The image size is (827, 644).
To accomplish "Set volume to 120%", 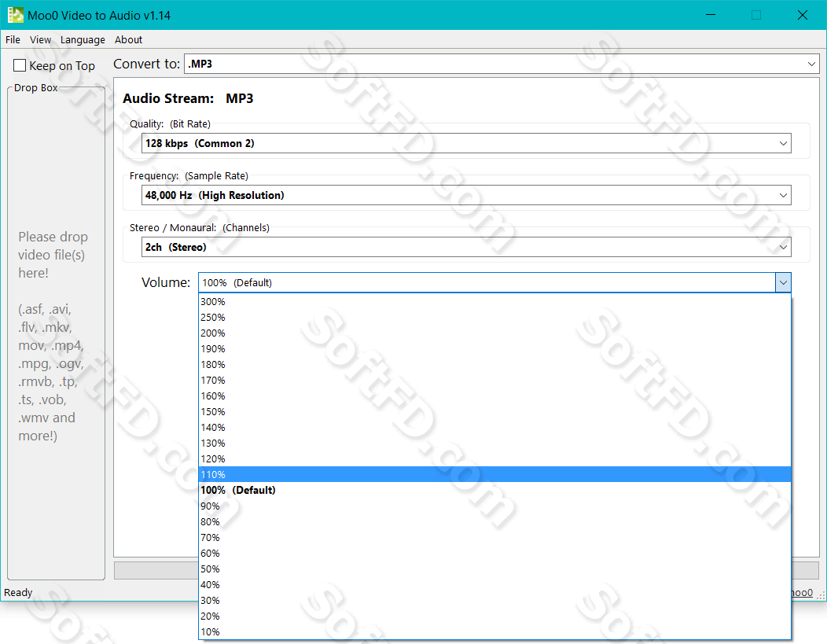I will click(x=494, y=459).
